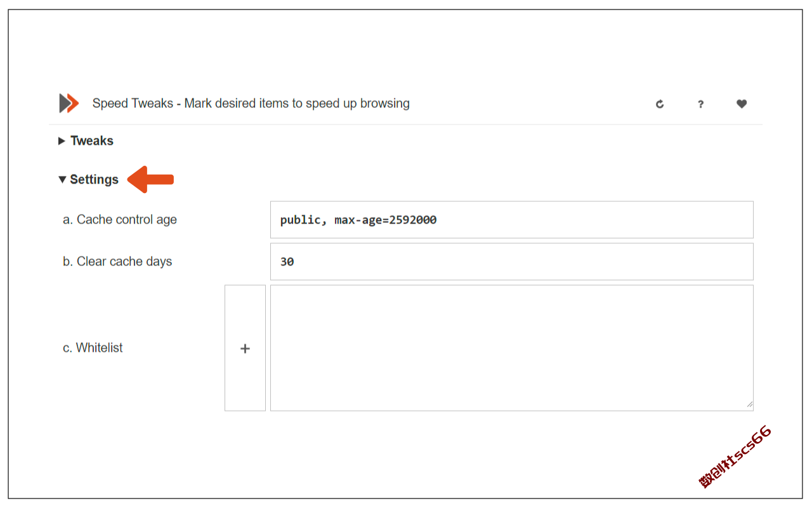Click the Speed Tweaks logo icon
The height and width of the screenshot is (508, 812).
point(69,103)
